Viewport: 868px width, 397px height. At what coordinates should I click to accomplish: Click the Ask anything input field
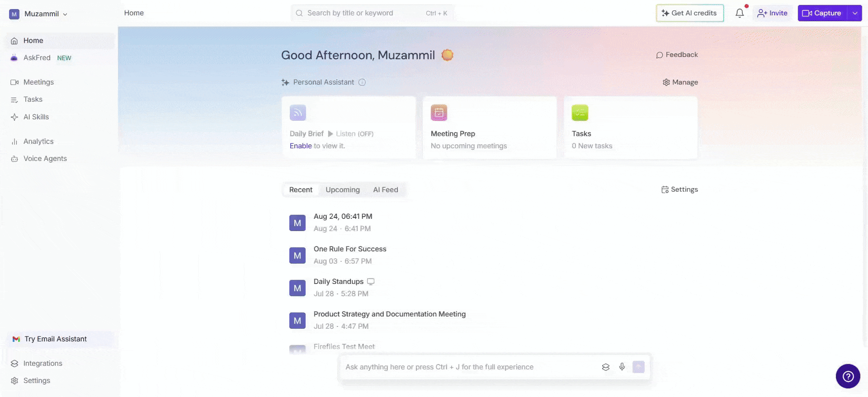coord(470,367)
